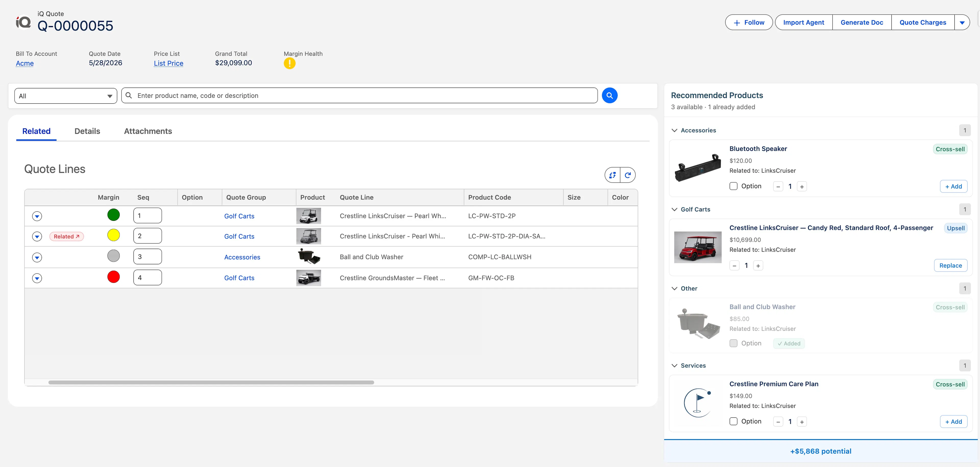This screenshot has width=980, height=467.
Task: Click the Cross-sell tag on Bluetooth Speaker
Action: point(950,149)
